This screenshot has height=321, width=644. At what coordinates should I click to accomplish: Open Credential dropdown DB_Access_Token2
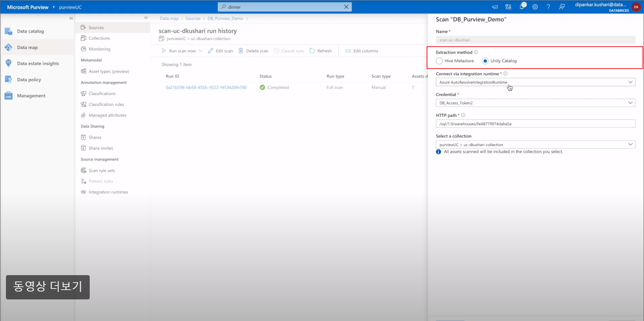pos(535,103)
